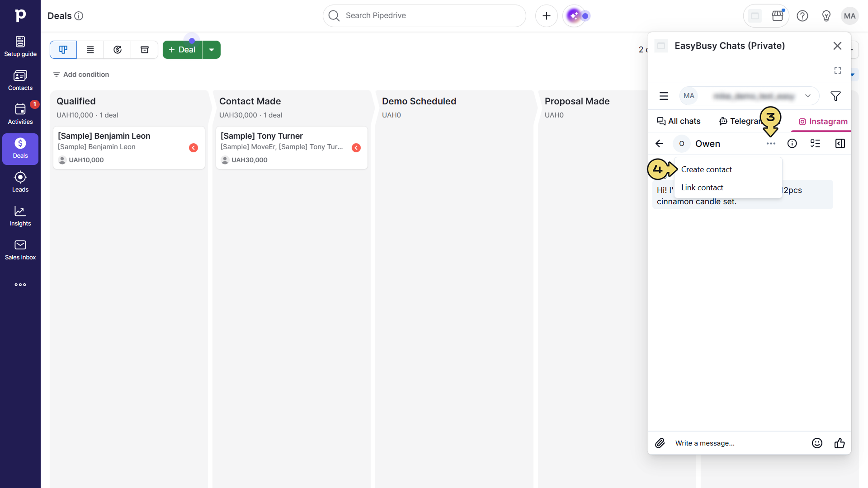Switch to forecast view

pos(118,50)
